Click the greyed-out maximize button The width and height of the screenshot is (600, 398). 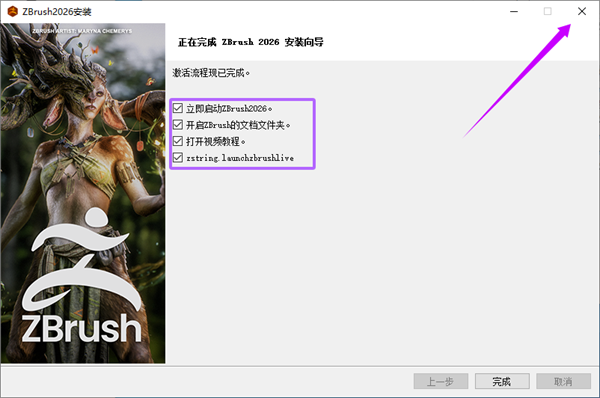[x=548, y=11]
